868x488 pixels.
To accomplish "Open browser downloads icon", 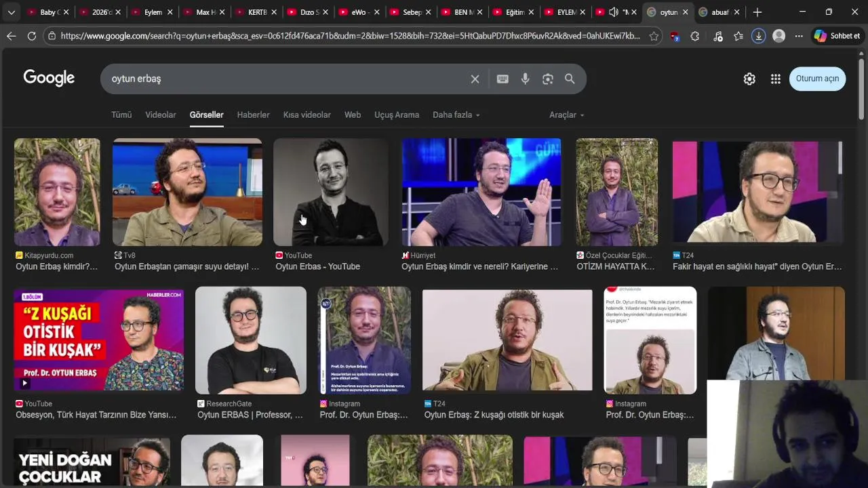I will (x=759, y=36).
